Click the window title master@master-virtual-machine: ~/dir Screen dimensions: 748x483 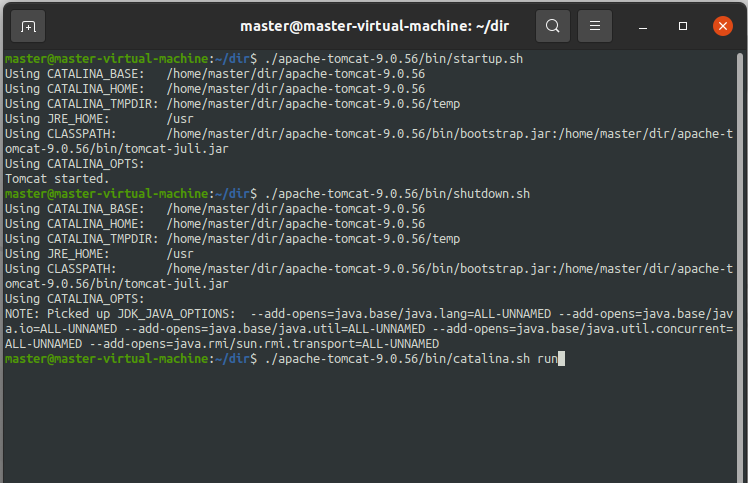point(374,26)
